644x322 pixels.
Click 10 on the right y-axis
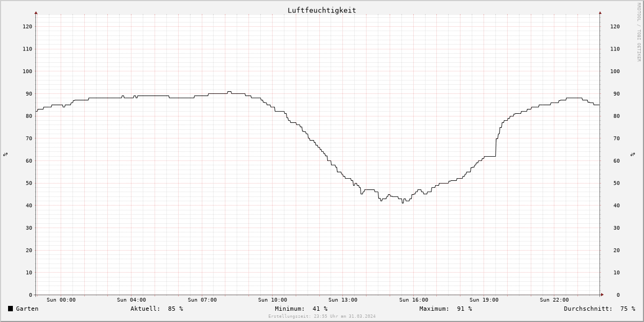pos(617,273)
